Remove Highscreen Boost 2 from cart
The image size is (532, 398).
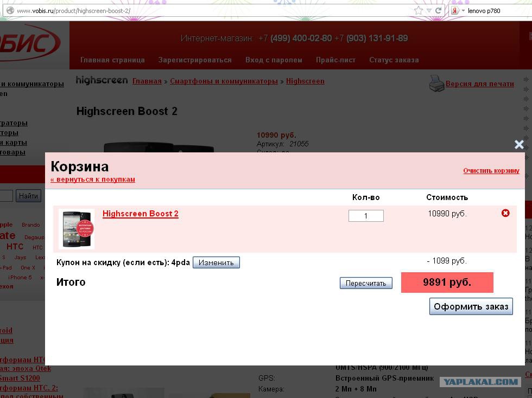(x=505, y=213)
